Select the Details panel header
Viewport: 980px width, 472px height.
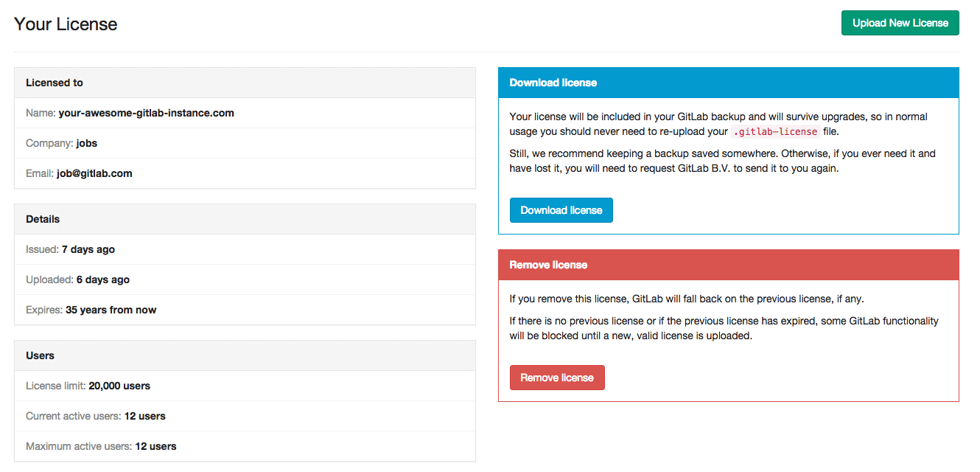pyautogui.click(x=245, y=219)
